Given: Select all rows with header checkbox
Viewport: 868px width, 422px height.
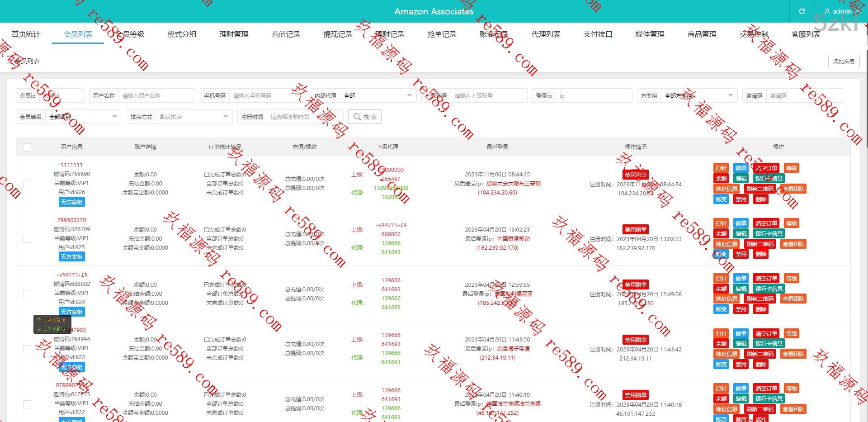Looking at the screenshot, I should tap(27, 147).
